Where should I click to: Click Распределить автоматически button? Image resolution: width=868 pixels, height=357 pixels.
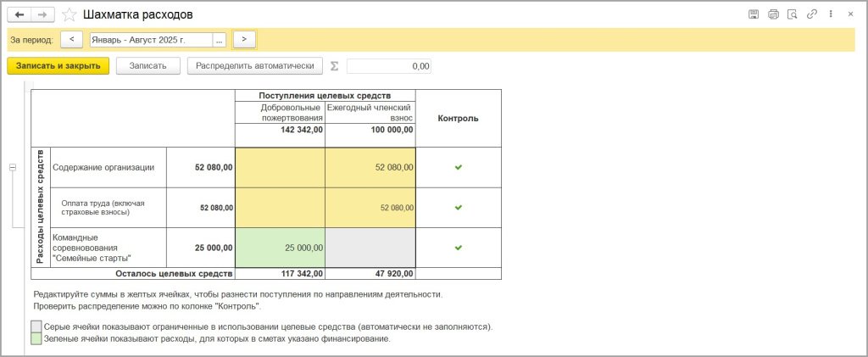tap(254, 66)
